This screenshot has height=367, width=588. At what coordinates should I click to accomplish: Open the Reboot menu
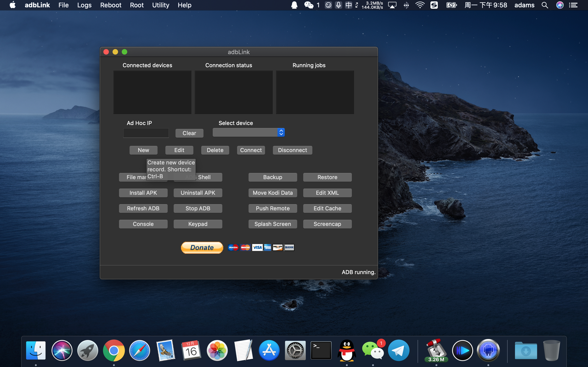point(110,5)
